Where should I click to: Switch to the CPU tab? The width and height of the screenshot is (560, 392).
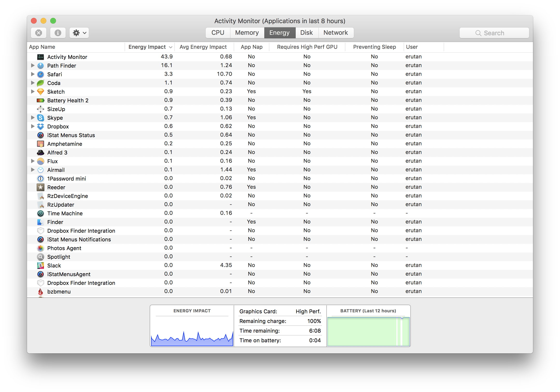(x=218, y=33)
